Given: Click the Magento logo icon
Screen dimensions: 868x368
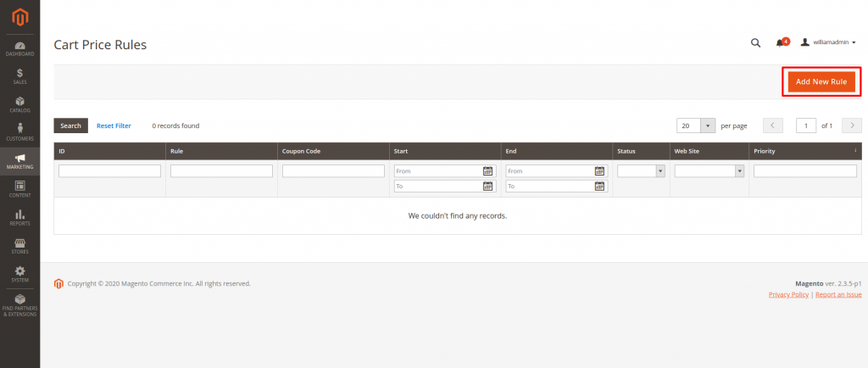Looking at the screenshot, I should 19,16.
